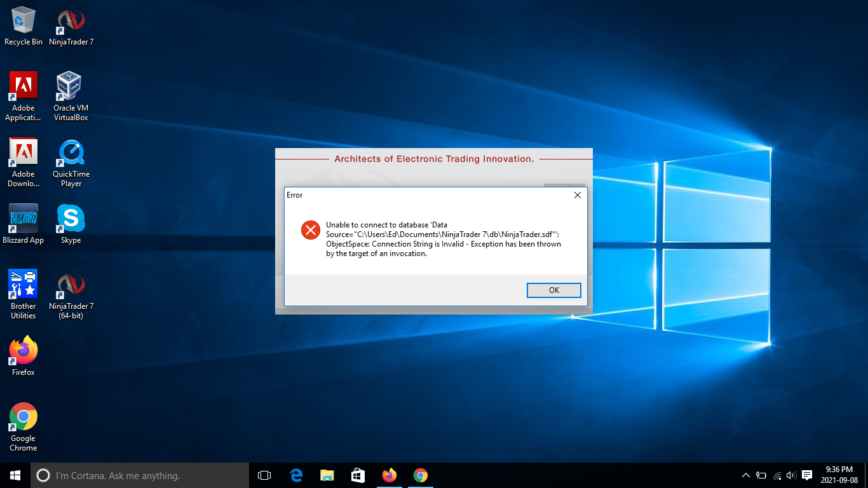Open Wi-Fi network settings in tray
Image resolution: width=868 pixels, height=488 pixels.
coord(776,475)
